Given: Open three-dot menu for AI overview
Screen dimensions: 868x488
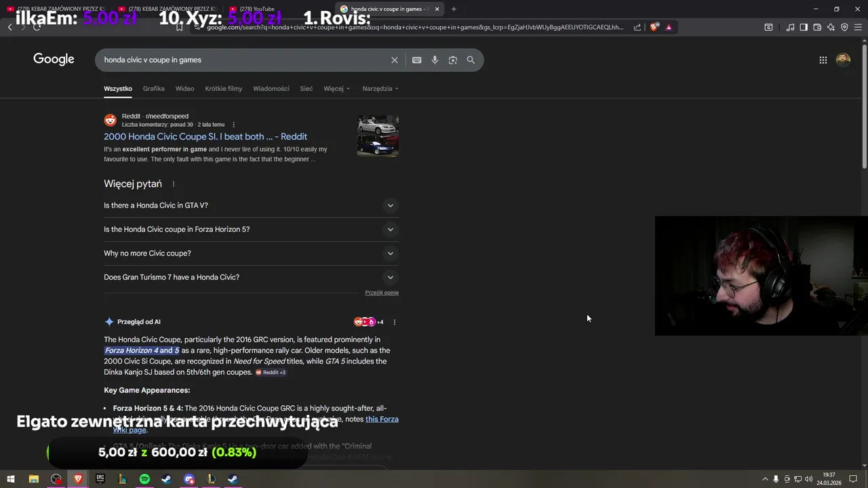Looking at the screenshot, I should (x=394, y=322).
